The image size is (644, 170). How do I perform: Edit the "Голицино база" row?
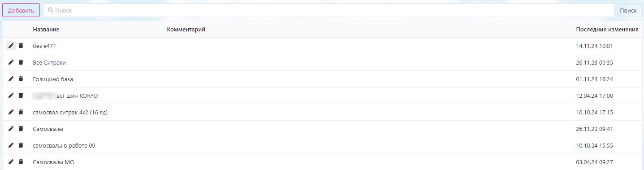[x=11, y=79]
